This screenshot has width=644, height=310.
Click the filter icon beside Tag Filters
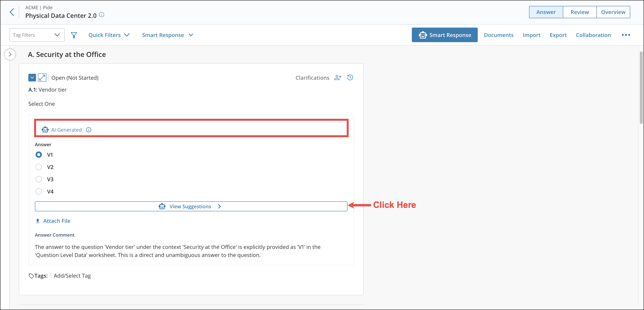[74, 35]
